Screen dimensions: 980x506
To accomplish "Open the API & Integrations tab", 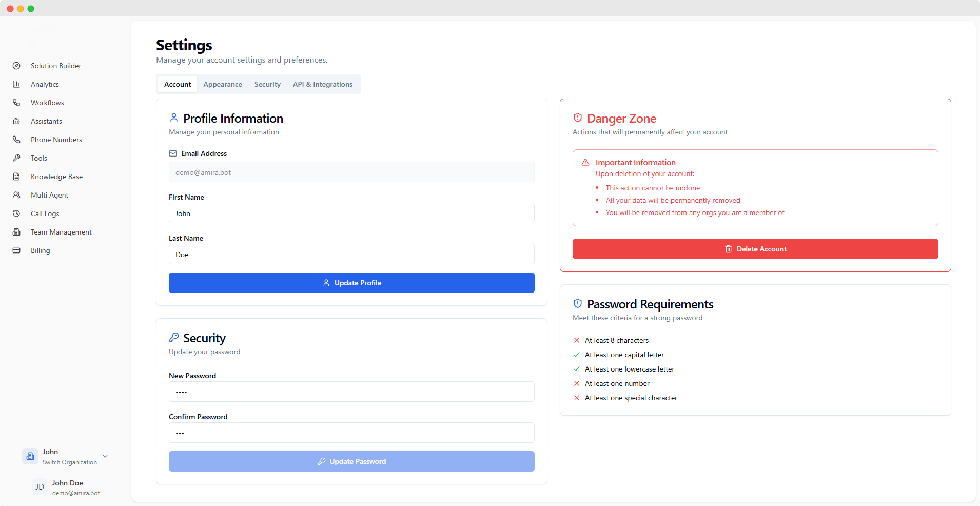I will point(322,84).
